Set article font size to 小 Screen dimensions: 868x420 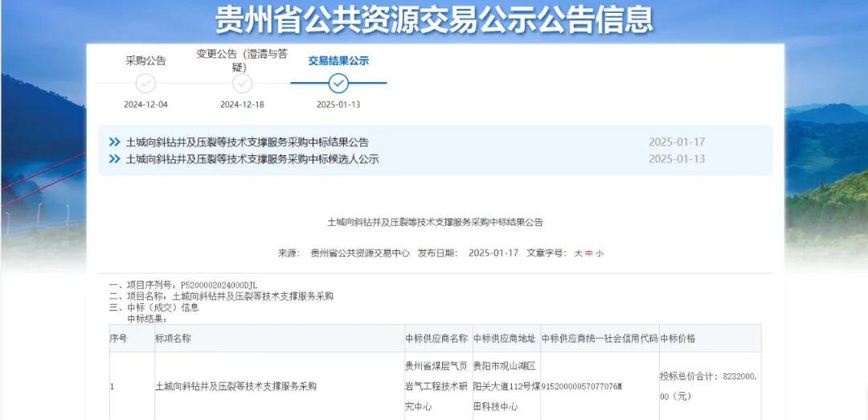[x=600, y=253]
